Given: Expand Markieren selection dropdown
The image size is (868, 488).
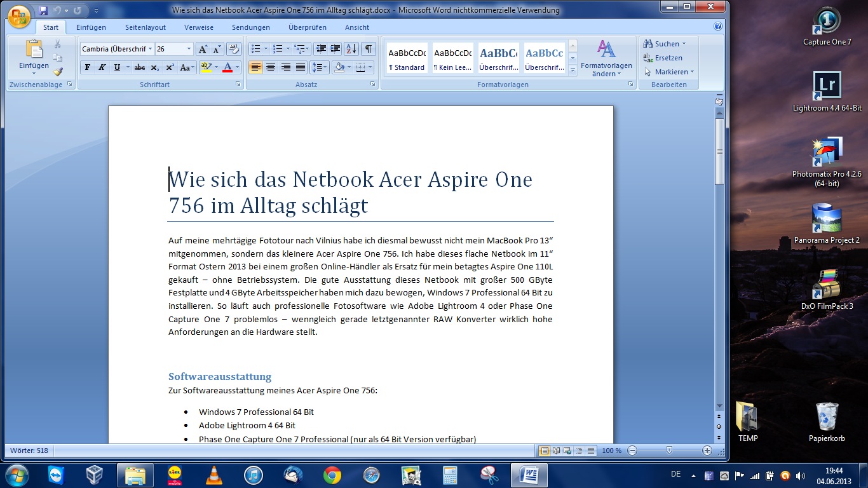Looking at the screenshot, I should coord(692,72).
